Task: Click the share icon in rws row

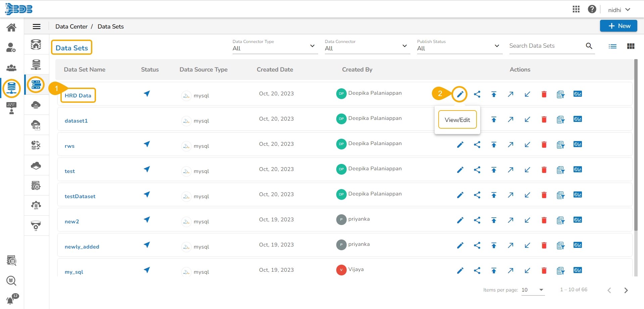Action: 477,145
